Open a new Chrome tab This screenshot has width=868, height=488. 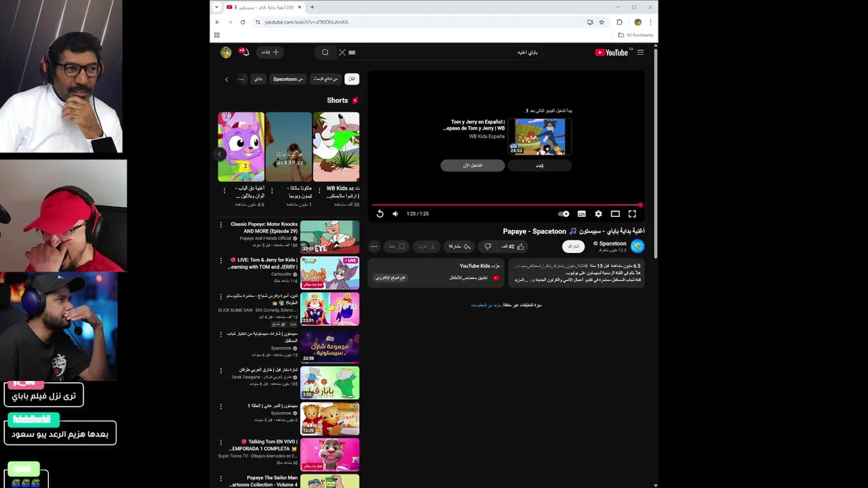pyautogui.click(x=312, y=7)
